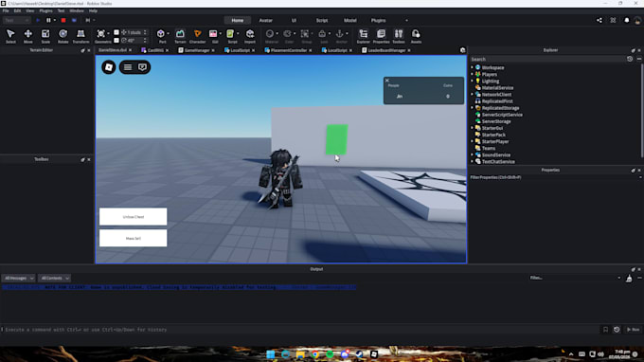Select the Scale tool
Image resolution: width=644 pixels, height=362 pixels.
point(45,36)
